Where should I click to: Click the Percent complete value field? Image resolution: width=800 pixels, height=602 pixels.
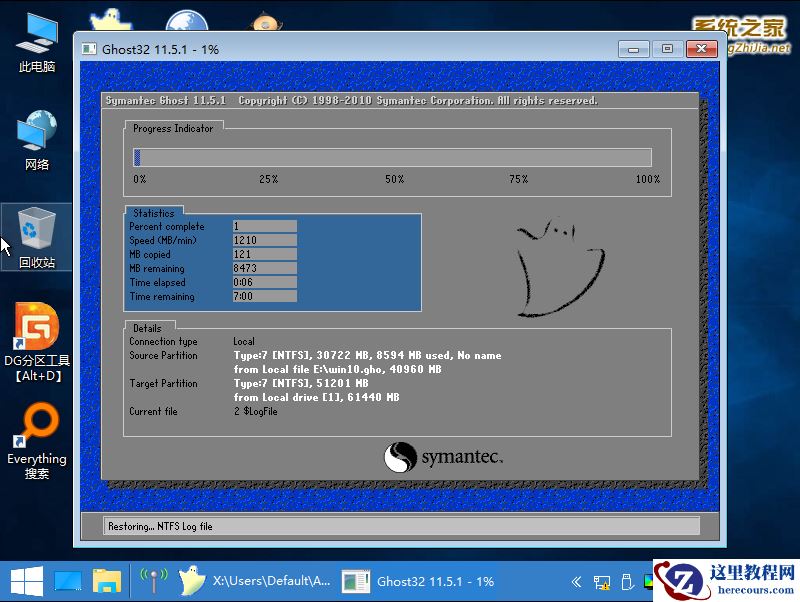[264, 226]
